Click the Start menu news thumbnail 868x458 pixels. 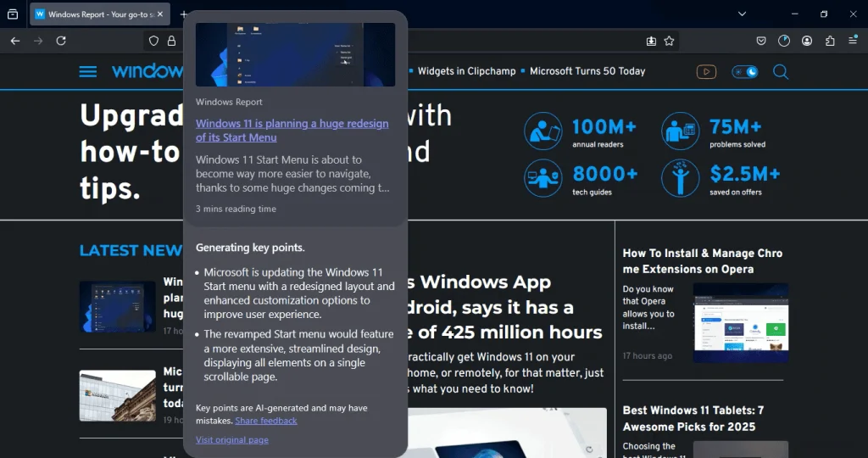(117, 306)
